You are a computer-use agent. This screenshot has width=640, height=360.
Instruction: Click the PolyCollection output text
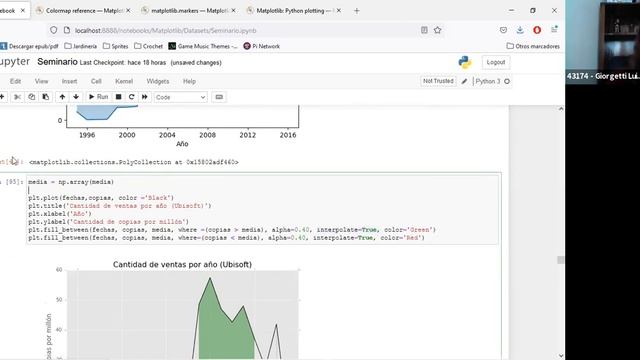[x=134, y=162]
